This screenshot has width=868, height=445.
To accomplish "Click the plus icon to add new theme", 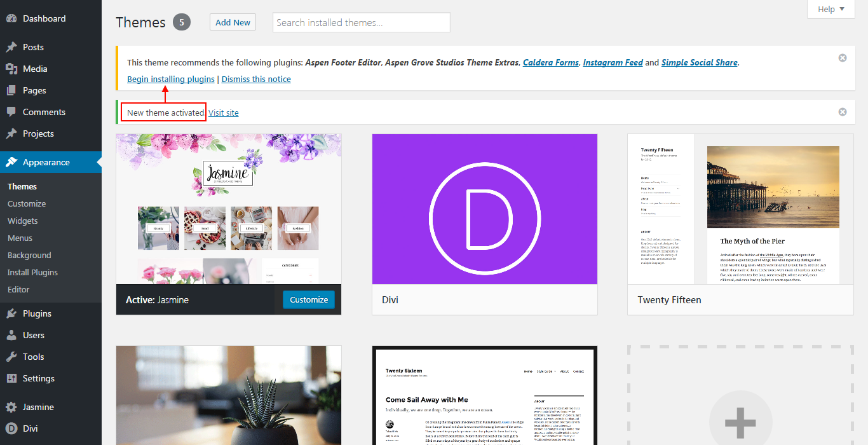I will pyautogui.click(x=740, y=421).
